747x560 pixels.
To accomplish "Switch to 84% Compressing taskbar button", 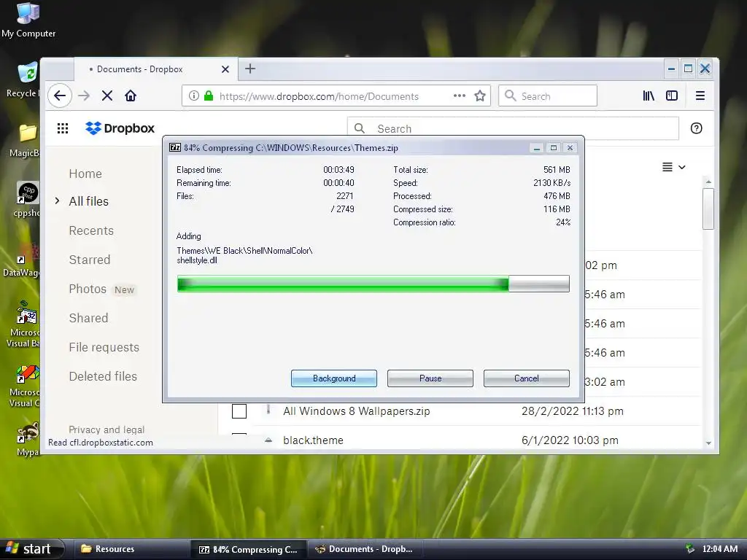I will pyautogui.click(x=248, y=550).
